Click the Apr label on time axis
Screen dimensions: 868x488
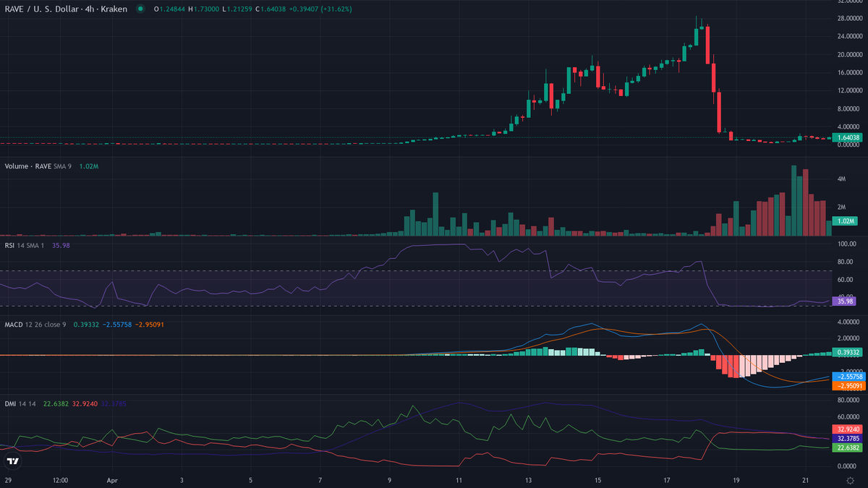(111, 480)
